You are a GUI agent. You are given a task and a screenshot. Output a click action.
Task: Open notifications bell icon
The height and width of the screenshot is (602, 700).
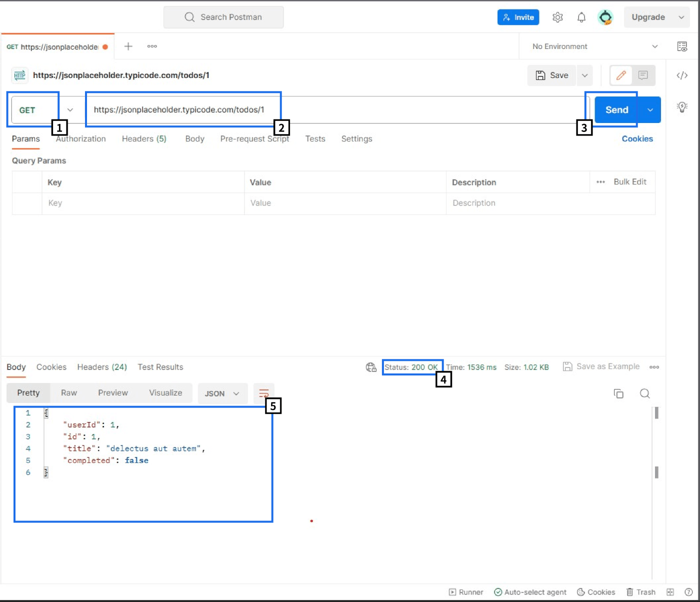[581, 17]
